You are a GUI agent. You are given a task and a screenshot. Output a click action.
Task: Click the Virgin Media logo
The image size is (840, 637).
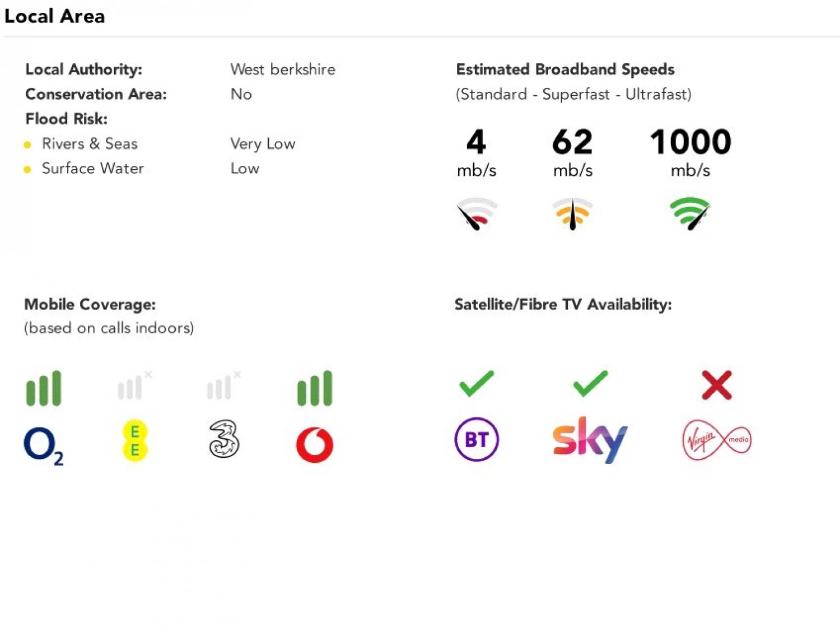pyautogui.click(x=717, y=440)
